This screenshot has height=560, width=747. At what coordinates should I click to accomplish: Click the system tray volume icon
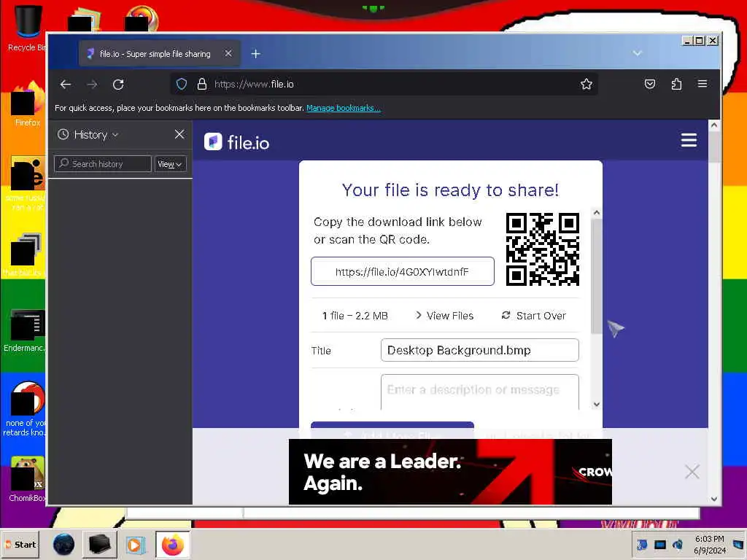[x=677, y=544]
